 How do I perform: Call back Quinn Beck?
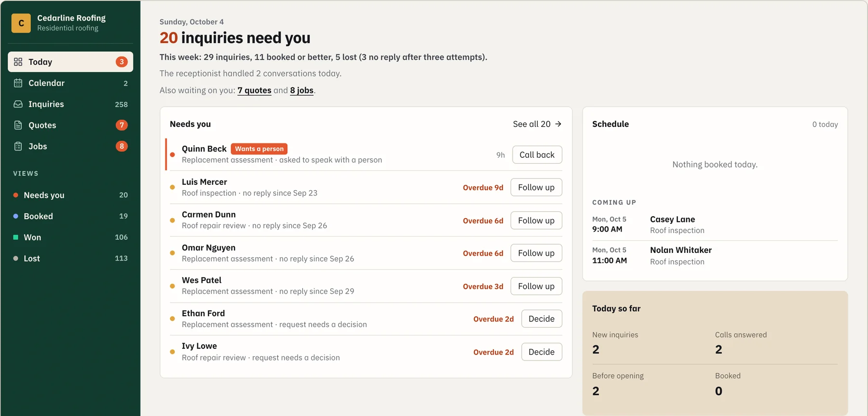pos(537,155)
